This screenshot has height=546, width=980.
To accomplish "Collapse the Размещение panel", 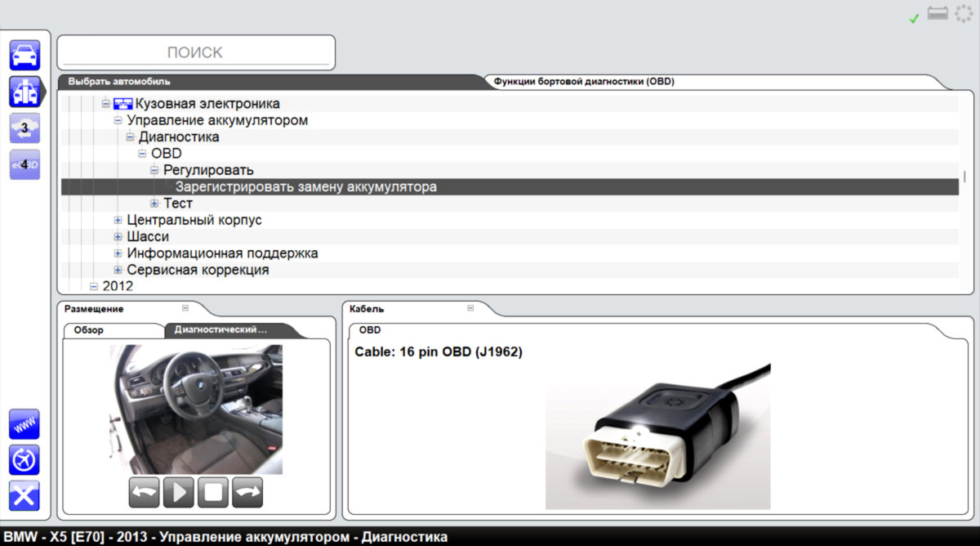I will pyautogui.click(x=185, y=309).
